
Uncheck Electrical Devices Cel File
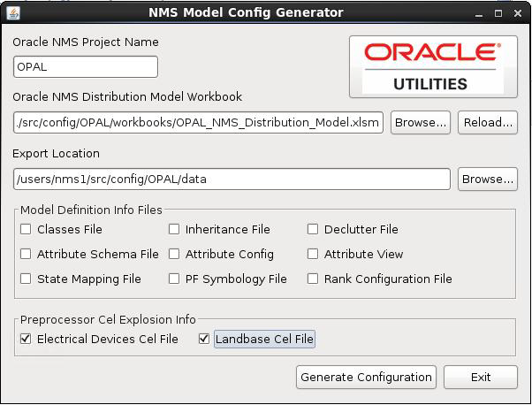click(26, 339)
